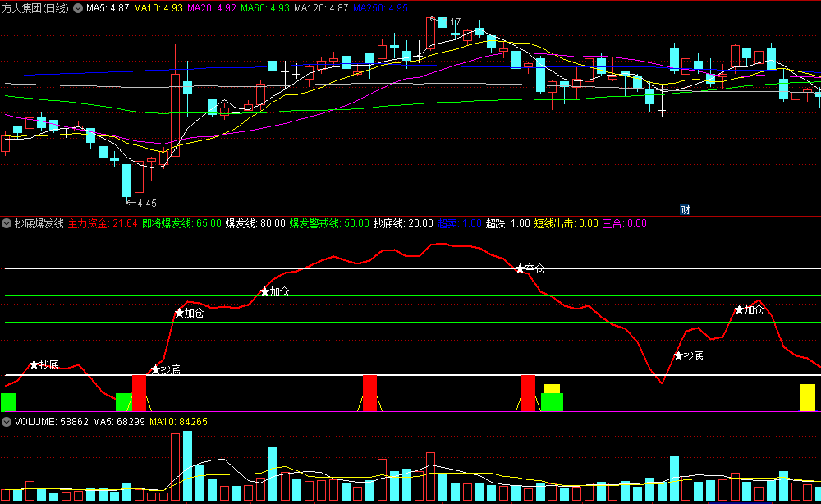Click the volume MA5: 68299 label
Viewport: 821px width, 504px height.
point(119,422)
